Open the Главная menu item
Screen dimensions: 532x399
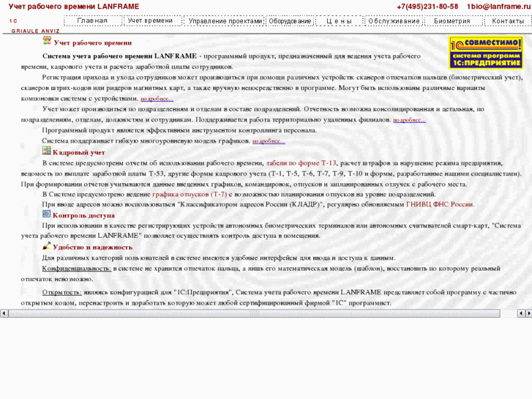pyautogui.click(x=93, y=20)
